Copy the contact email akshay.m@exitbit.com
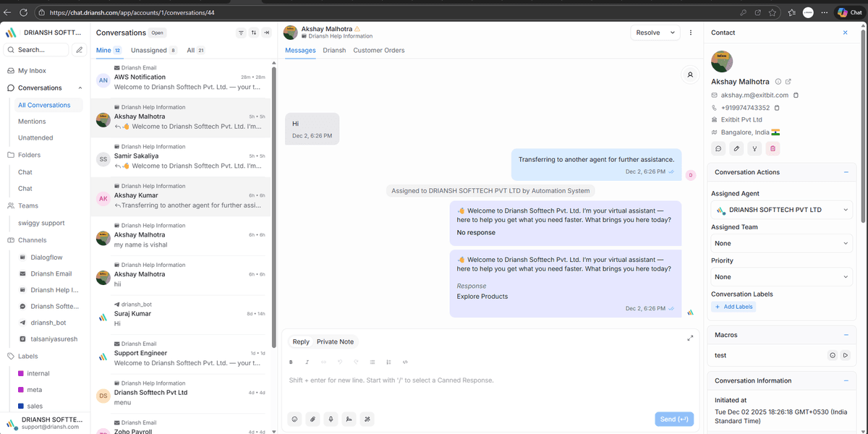This screenshot has width=868, height=434. [796, 95]
